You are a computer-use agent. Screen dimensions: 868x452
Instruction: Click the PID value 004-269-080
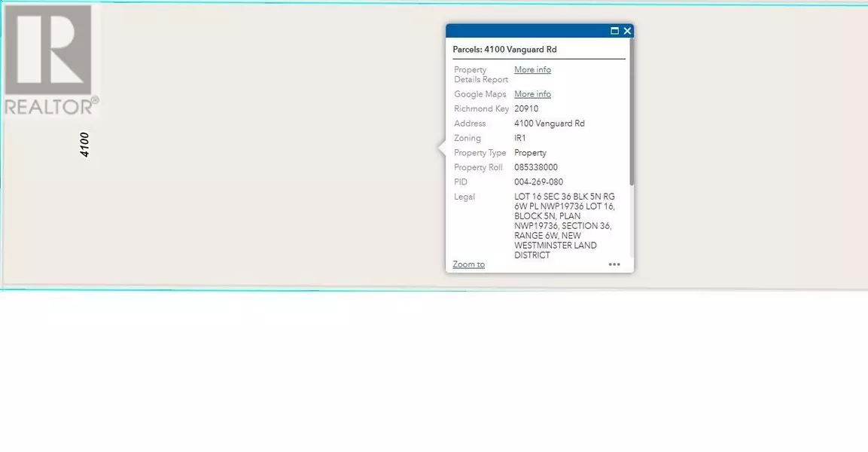pyautogui.click(x=538, y=182)
